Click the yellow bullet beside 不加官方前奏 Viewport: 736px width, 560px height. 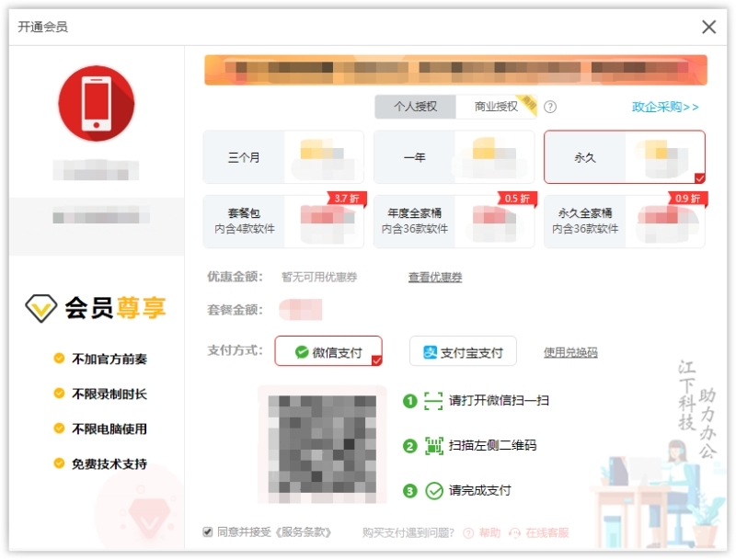(59, 359)
